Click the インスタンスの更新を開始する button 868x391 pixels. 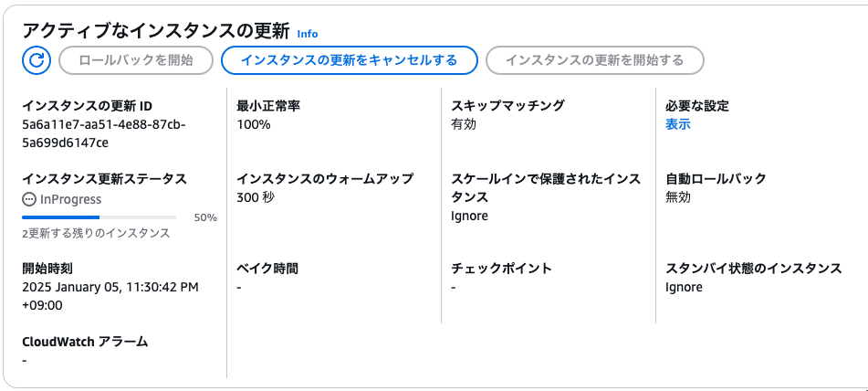[594, 60]
